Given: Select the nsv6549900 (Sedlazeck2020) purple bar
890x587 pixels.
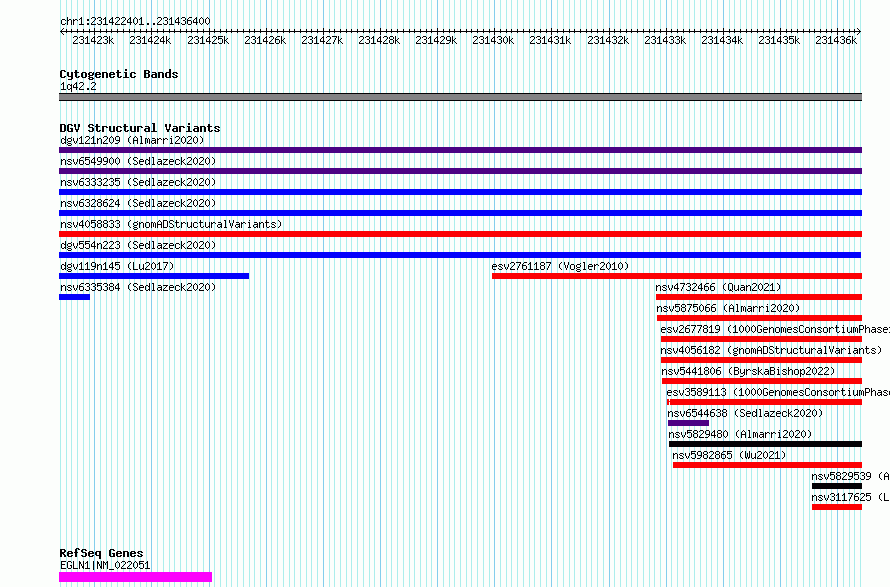Looking at the screenshot, I should pyautogui.click(x=460, y=171).
